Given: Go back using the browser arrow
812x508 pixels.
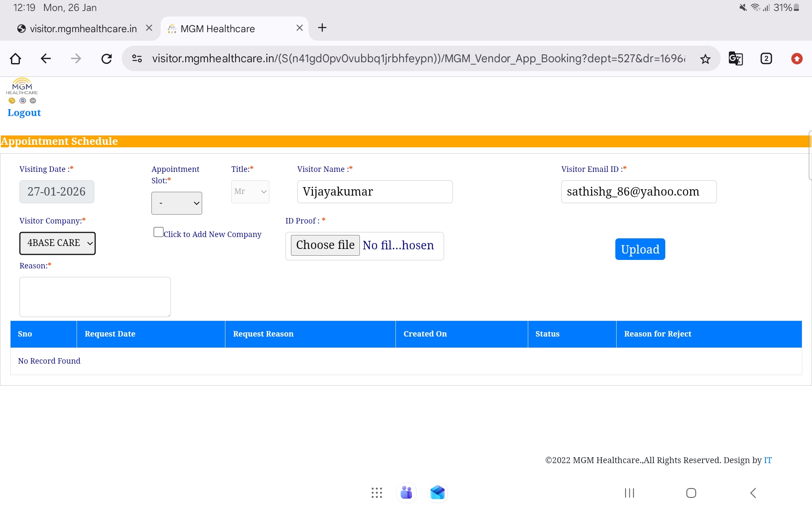Looking at the screenshot, I should (46, 58).
